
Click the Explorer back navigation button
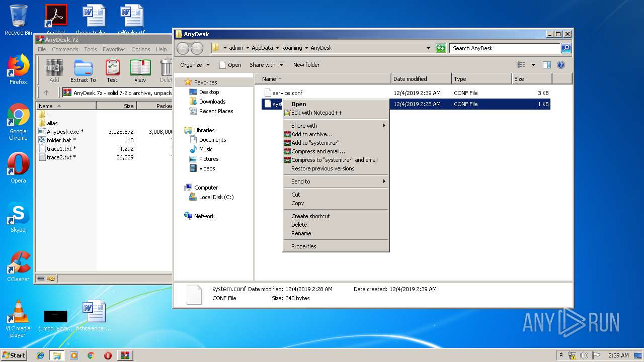pyautogui.click(x=183, y=48)
